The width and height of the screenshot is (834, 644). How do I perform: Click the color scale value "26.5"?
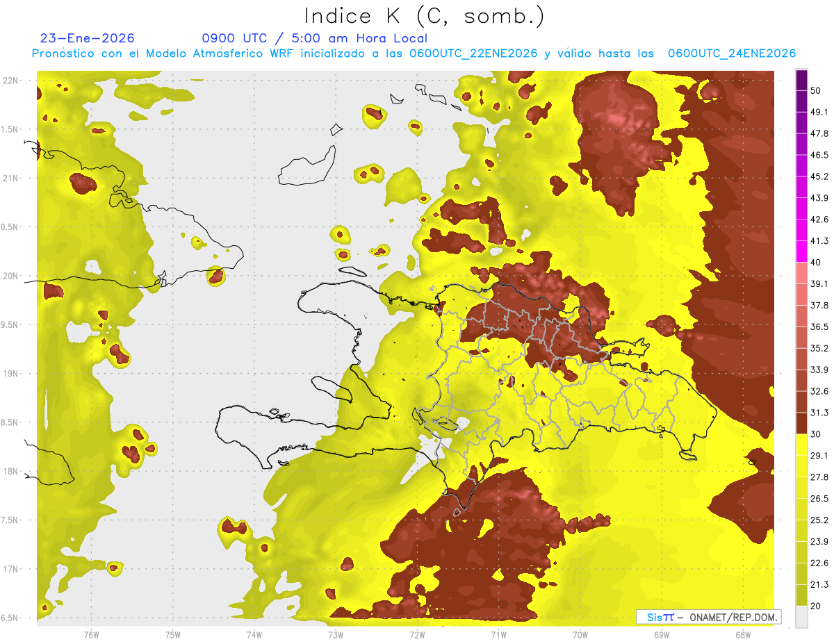click(x=819, y=499)
